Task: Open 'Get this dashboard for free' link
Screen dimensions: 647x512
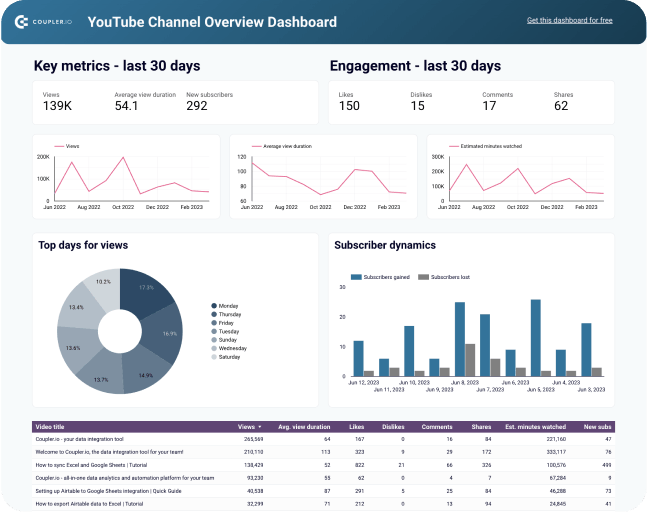Action: pos(569,20)
